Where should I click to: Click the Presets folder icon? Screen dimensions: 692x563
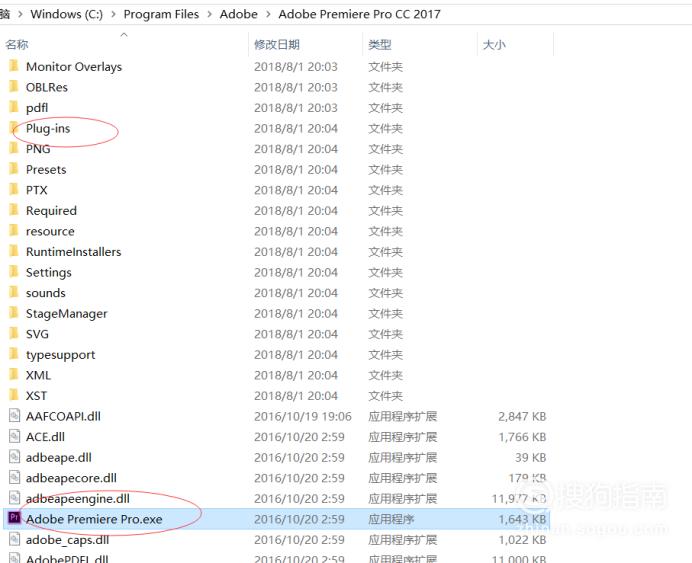[x=14, y=169]
